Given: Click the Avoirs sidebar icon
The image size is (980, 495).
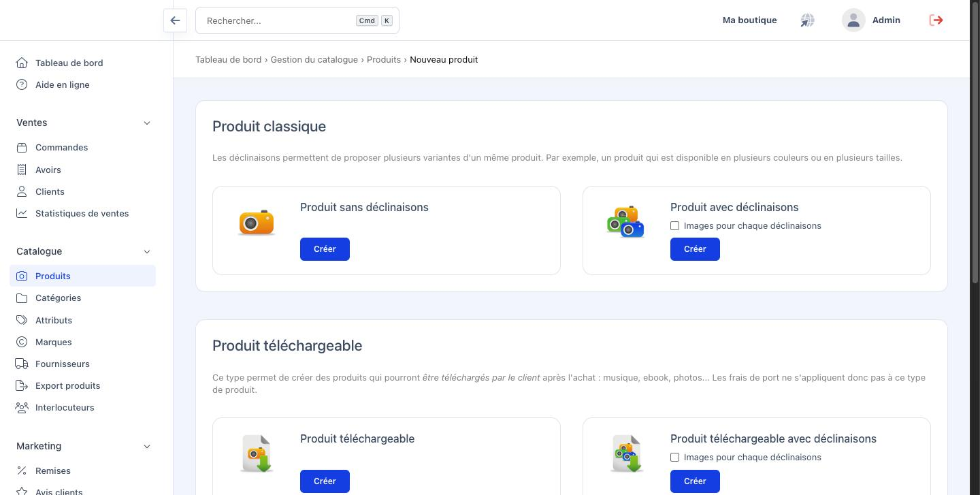Looking at the screenshot, I should click(x=22, y=170).
